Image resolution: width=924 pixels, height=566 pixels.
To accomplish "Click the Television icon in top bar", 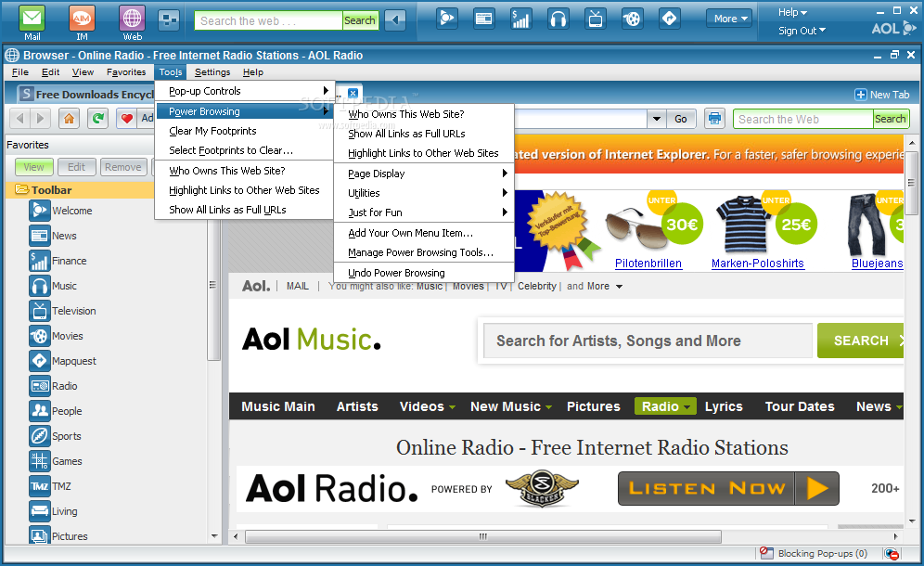I will pos(596,19).
